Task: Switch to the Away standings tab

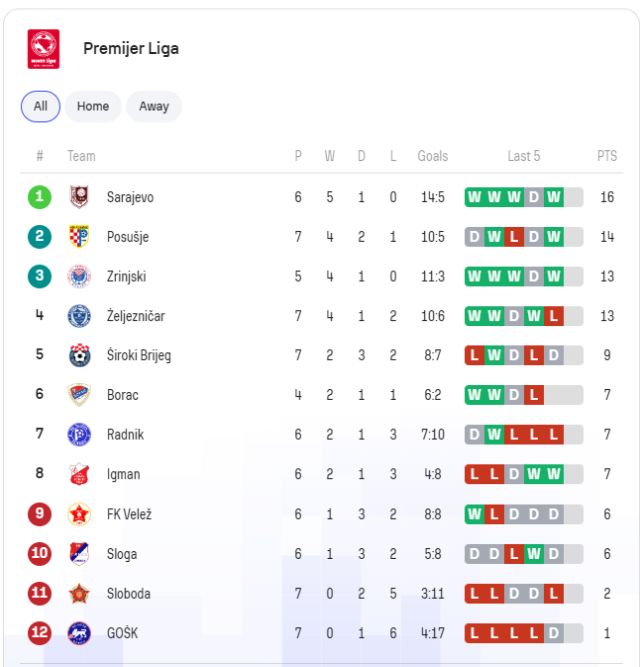Action: (x=154, y=107)
